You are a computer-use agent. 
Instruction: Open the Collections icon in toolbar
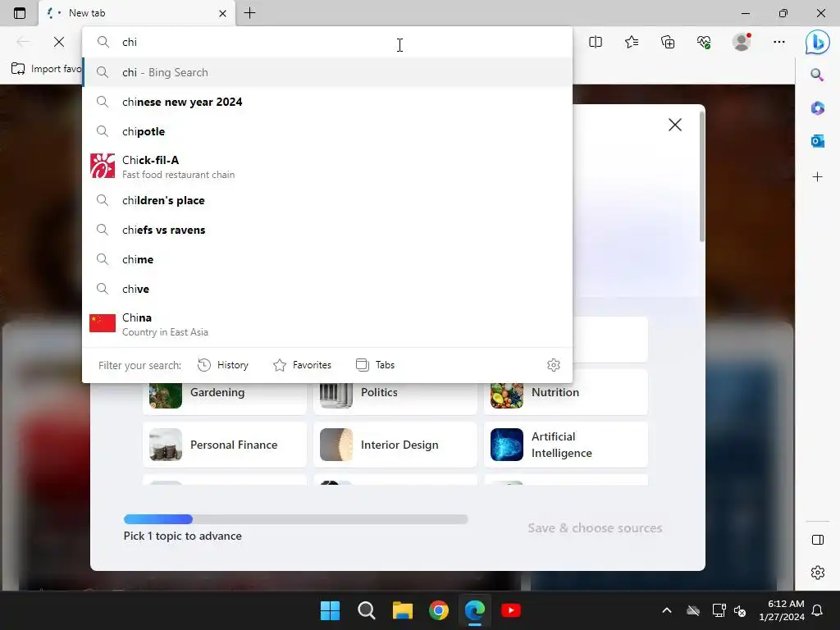668,42
